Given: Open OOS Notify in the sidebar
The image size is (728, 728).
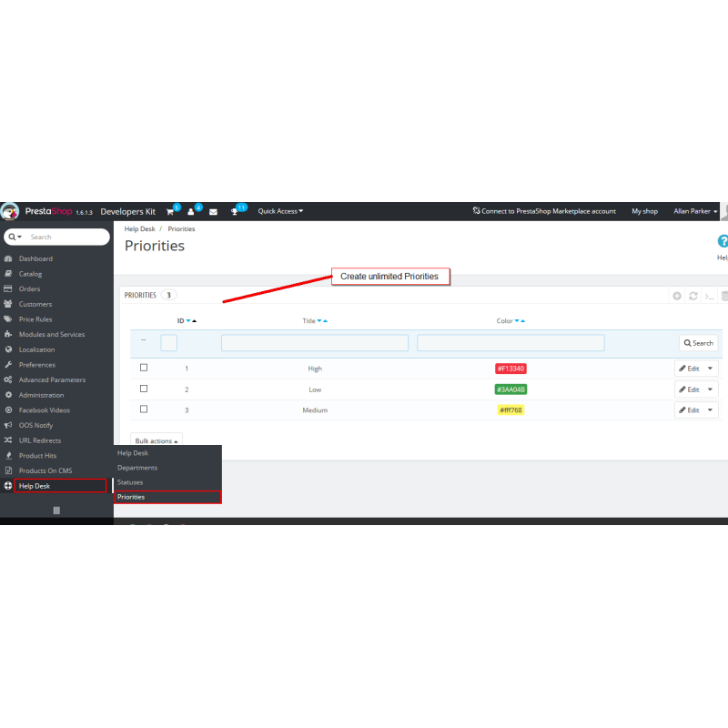Looking at the screenshot, I should (35, 425).
